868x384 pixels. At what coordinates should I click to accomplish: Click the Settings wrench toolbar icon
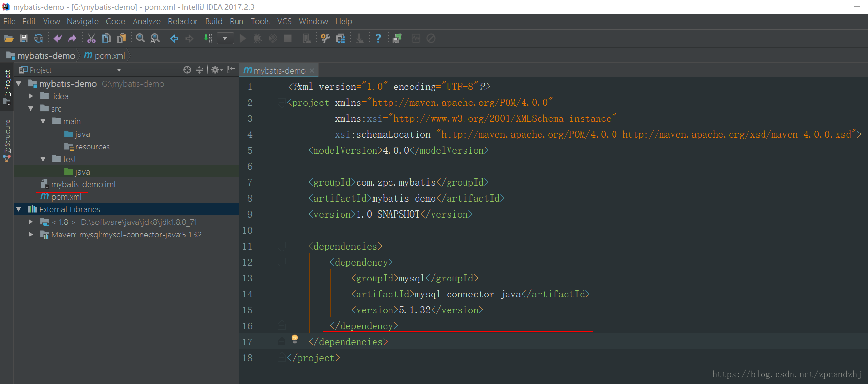pyautogui.click(x=326, y=38)
